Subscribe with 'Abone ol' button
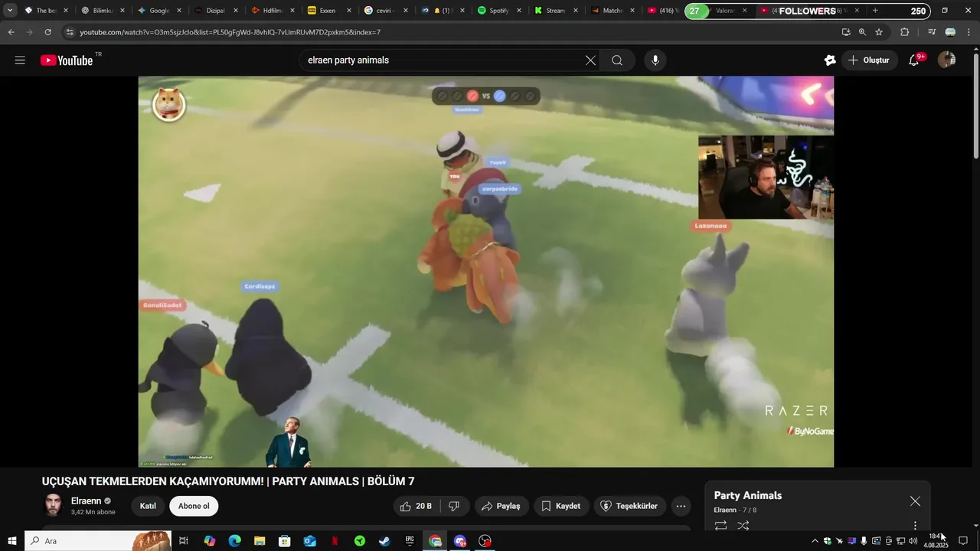Viewport: 980px width, 551px height. tap(194, 506)
